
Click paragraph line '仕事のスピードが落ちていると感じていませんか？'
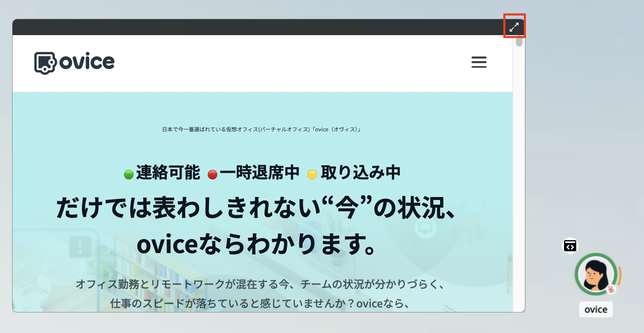(x=233, y=303)
